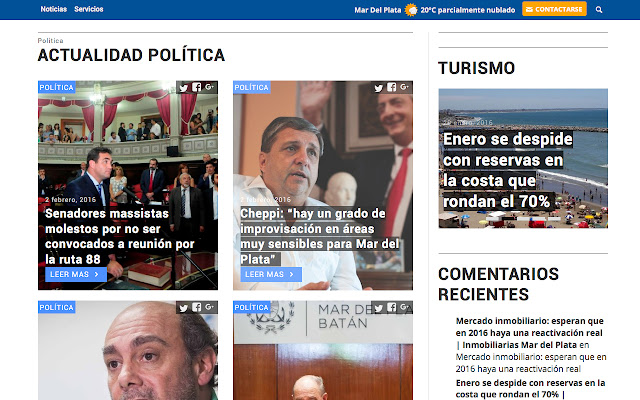Click the Mar Del Plata weather location text
Viewport: 640px width, 400px height.
[x=378, y=10]
